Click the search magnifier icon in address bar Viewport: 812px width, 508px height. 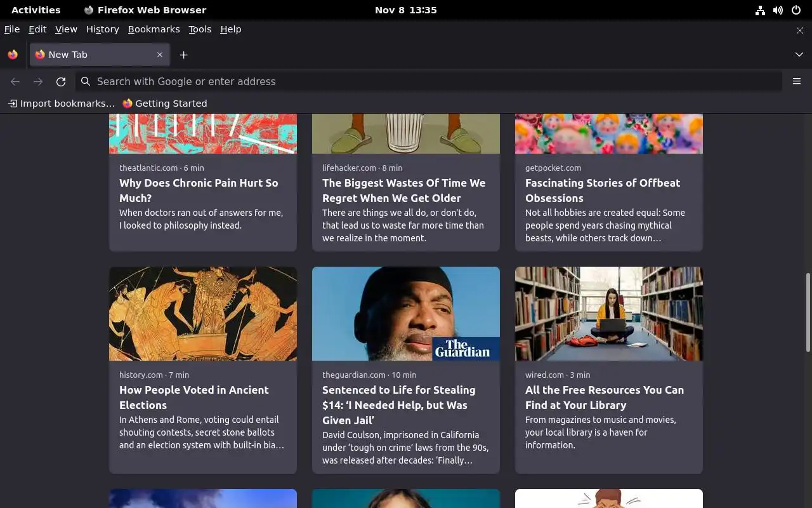point(86,81)
